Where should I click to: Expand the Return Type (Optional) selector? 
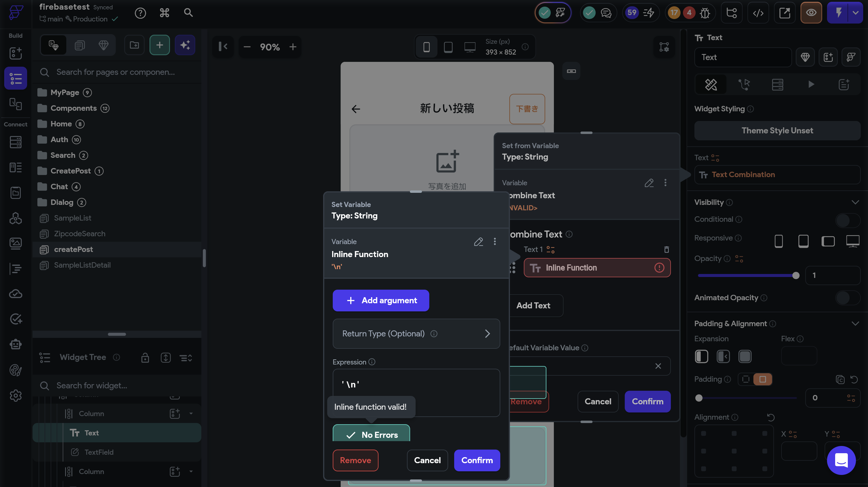click(416, 333)
